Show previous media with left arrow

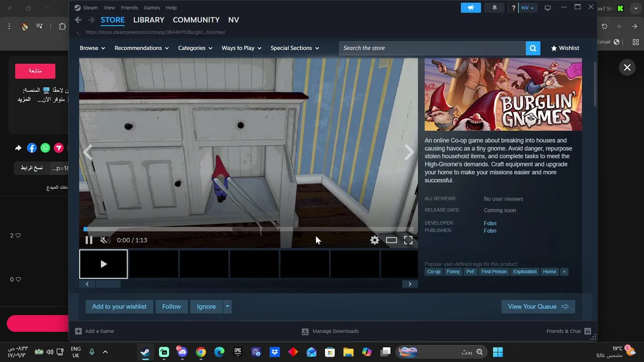point(88,152)
